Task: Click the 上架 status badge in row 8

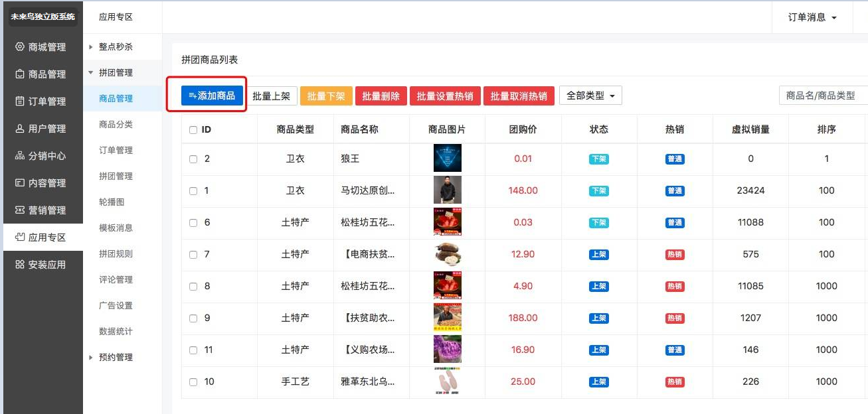Action: 598,287
